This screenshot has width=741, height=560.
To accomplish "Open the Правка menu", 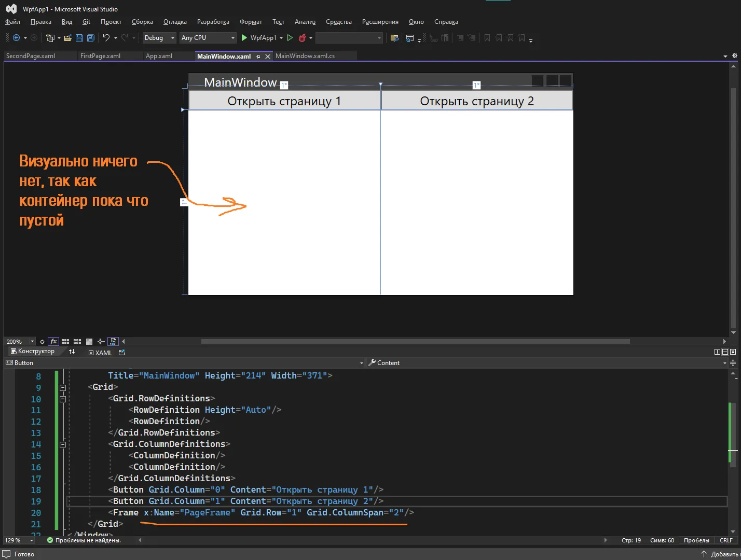I will pos(41,22).
